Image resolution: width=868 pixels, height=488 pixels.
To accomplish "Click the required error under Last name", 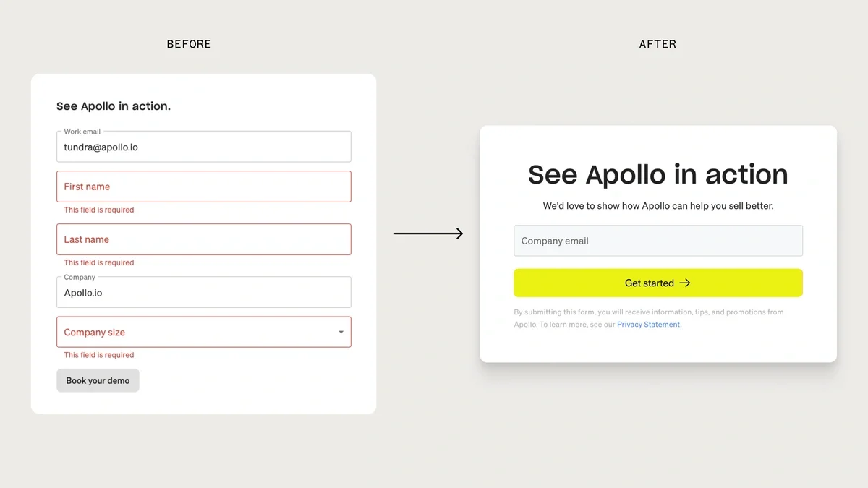I will [x=99, y=262].
